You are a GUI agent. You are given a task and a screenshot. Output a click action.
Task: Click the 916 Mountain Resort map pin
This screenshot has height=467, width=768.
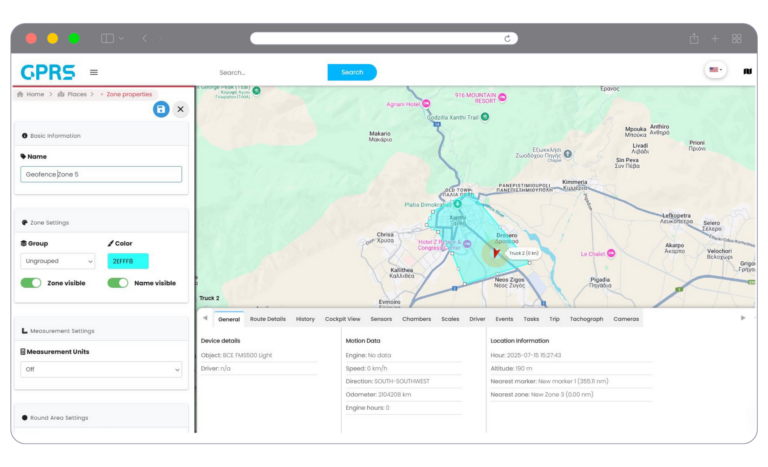tap(502, 97)
